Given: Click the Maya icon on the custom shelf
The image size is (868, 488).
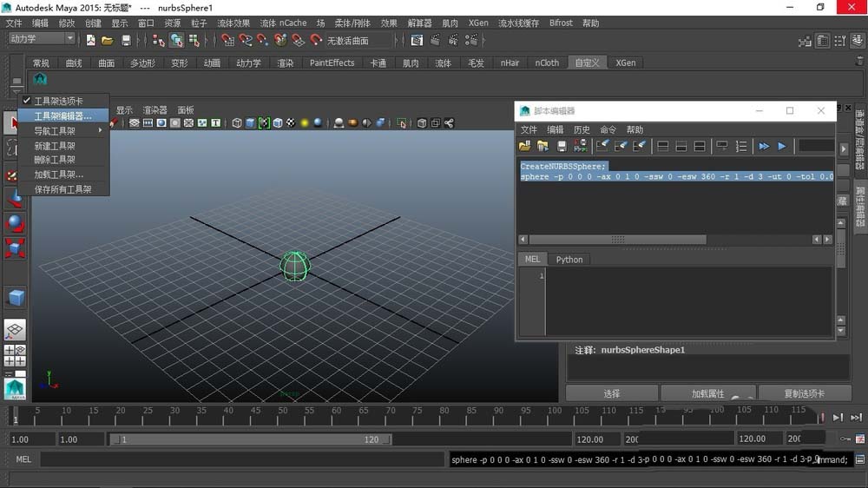Looking at the screenshot, I should pyautogui.click(x=40, y=80).
